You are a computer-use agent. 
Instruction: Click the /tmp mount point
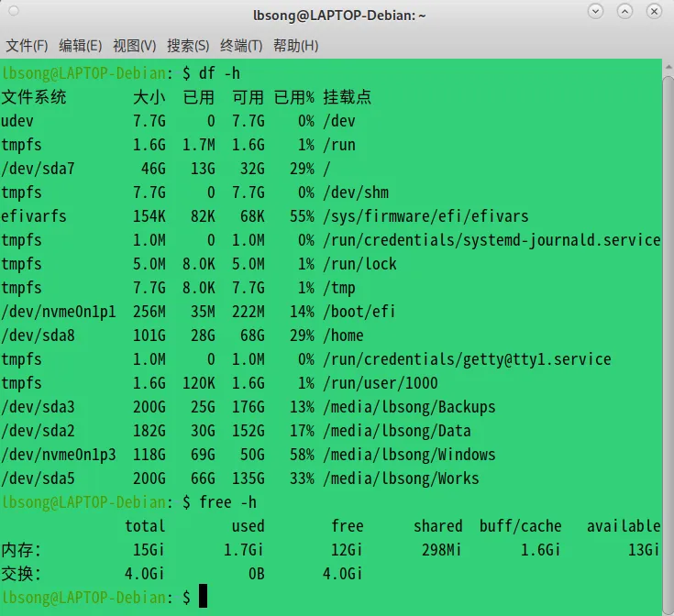(x=339, y=288)
